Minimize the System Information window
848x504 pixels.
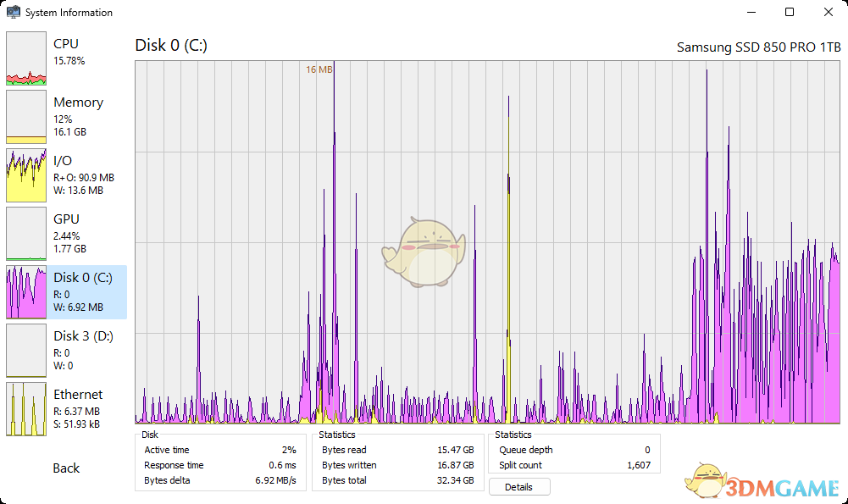click(x=751, y=13)
